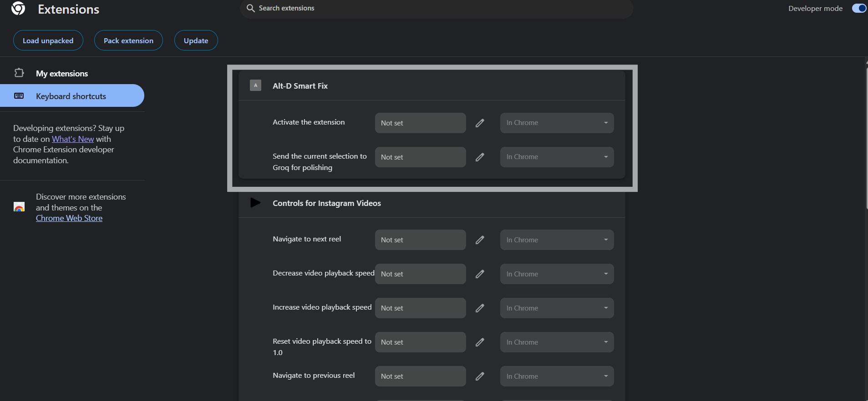Click the Controls for Instagram Videos title
Image resolution: width=868 pixels, height=401 pixels.
[x=327, y=203]
